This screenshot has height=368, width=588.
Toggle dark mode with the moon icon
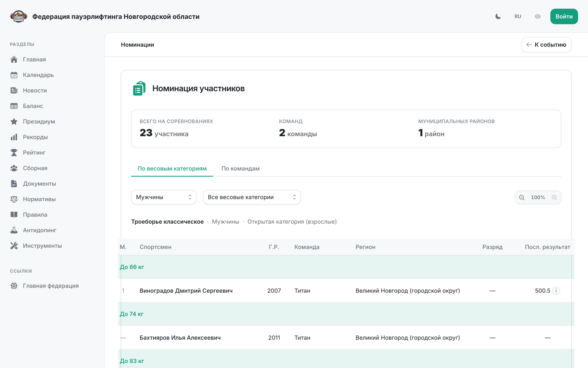(x=498, y=16)
